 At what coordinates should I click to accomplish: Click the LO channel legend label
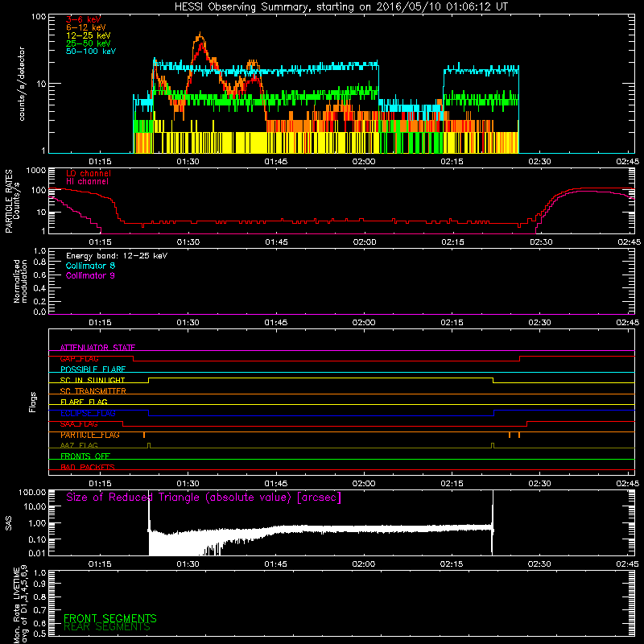click(89, 173)
